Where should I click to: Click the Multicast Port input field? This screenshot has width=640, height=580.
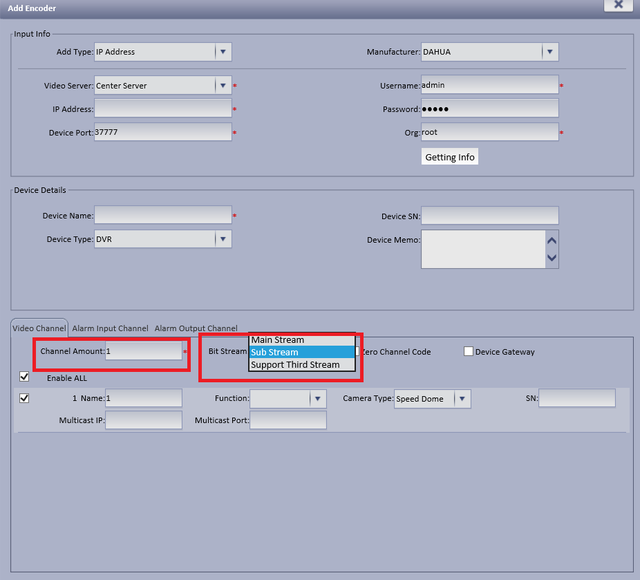[x=288, y=420]
